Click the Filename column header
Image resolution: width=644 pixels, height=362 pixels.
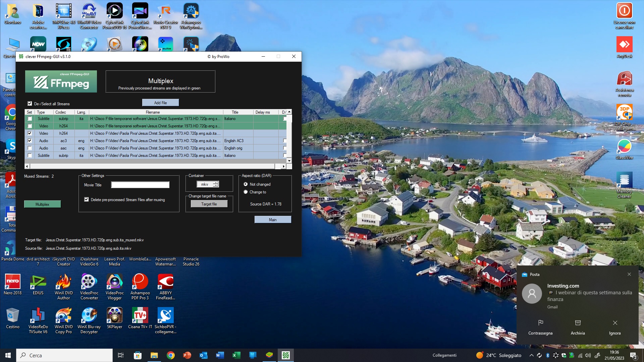tap(153, 112)
